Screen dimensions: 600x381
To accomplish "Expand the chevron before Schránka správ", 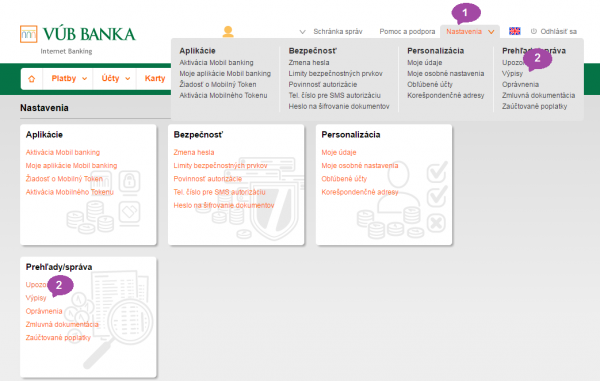I will tap(302, 32).
